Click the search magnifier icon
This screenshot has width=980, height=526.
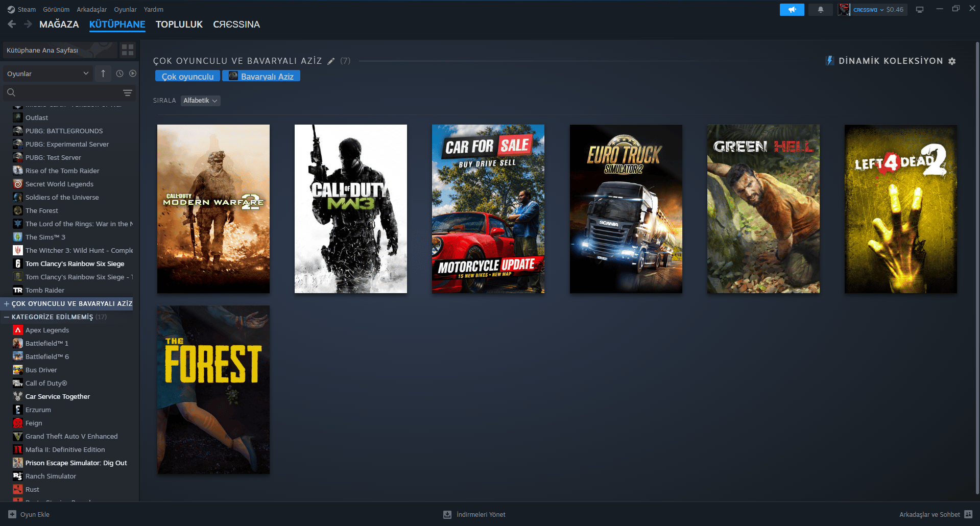[x=11, y=92]
